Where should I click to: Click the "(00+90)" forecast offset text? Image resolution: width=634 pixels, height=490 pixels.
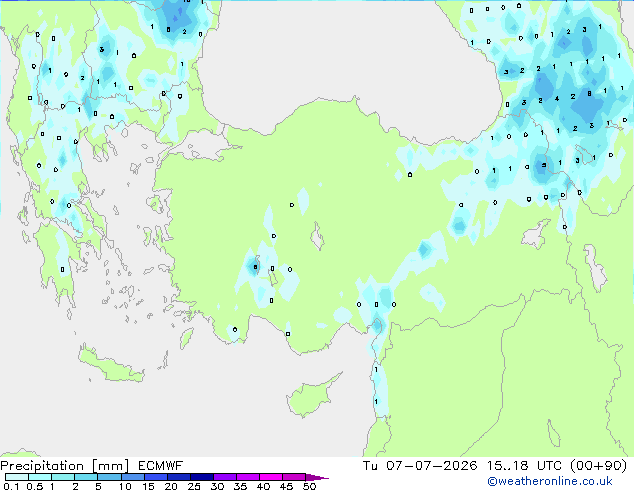pyautogui.click(x=598, y=466)
